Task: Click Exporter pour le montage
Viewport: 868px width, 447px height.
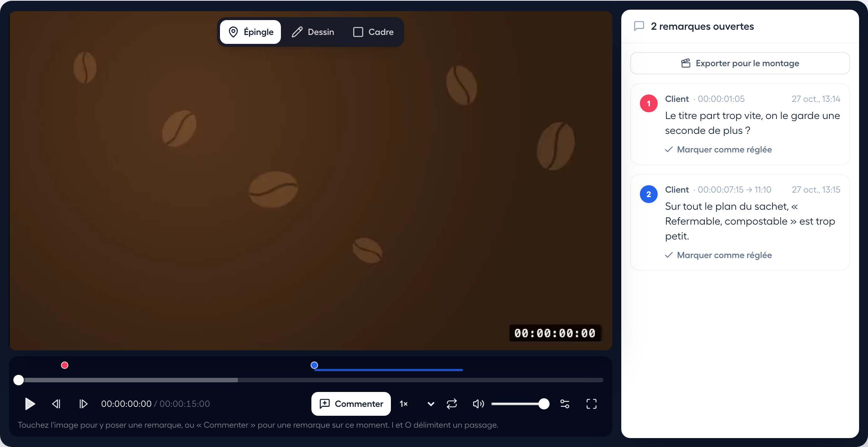Action: coord(740,63)
